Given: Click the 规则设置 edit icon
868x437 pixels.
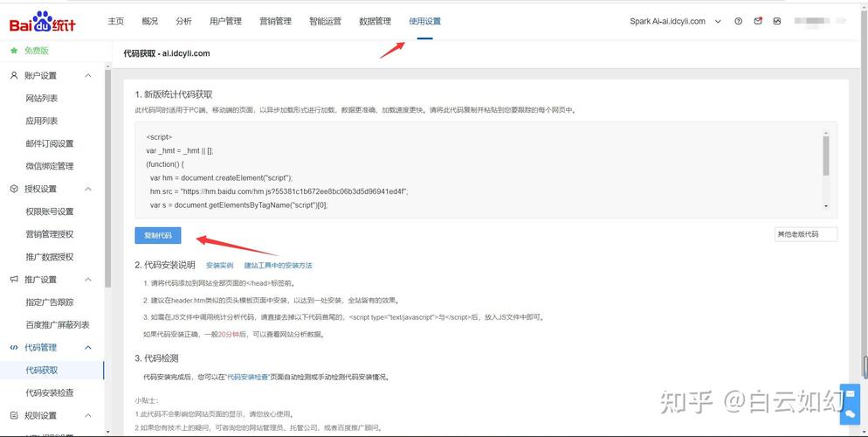Looking at the screenshot, I should 14,415.
